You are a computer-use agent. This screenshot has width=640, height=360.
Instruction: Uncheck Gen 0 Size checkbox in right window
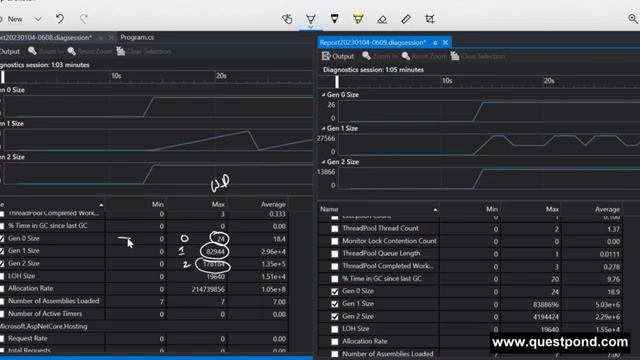(x=335, y=291)
